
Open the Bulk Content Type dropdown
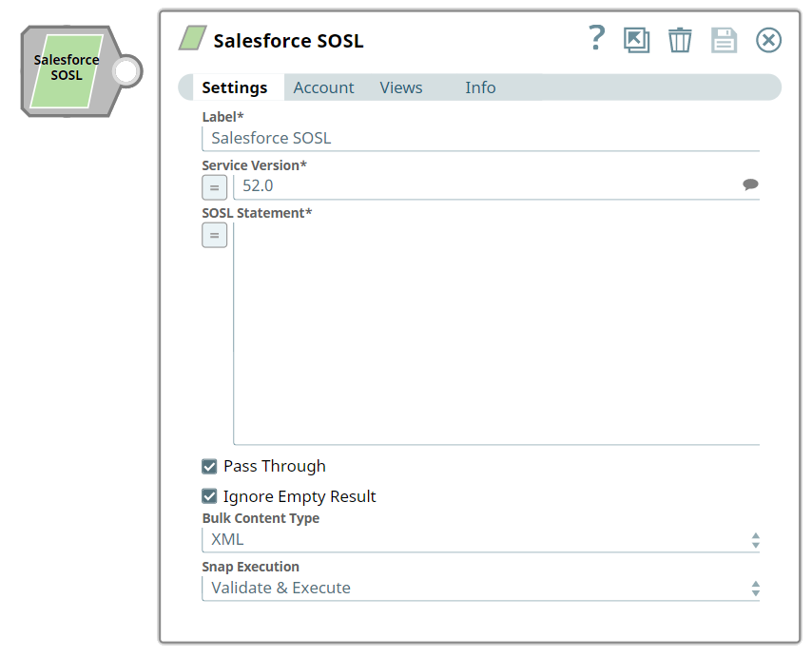480,540
